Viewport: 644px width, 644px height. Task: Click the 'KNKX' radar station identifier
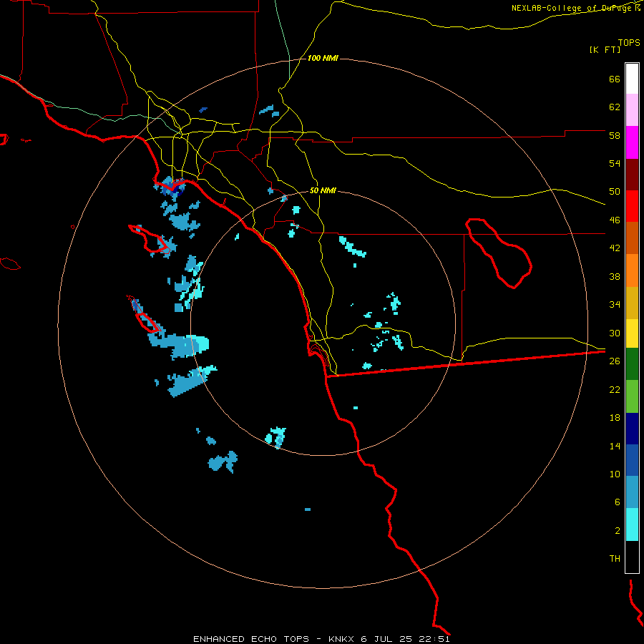pos(341,639)
